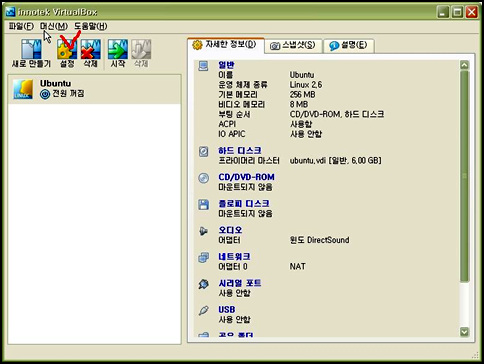The height and width of the screenshot is (364, 484).
Task: Click the 윈도 DirectSound audio value
Action: tap(319, 240)
